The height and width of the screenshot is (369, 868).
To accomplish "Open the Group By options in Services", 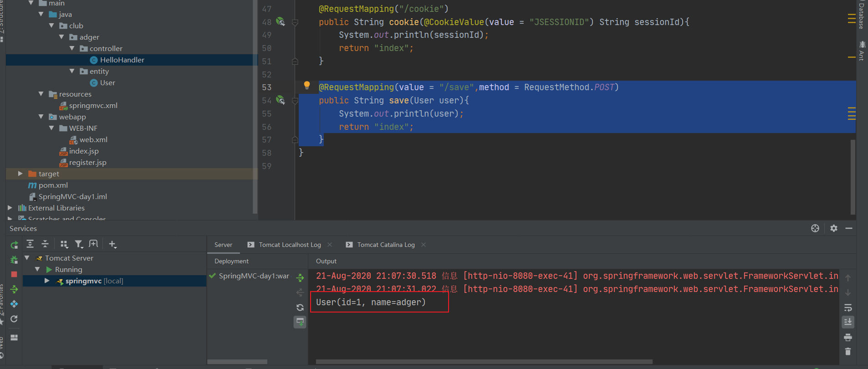I will point(64,244).
